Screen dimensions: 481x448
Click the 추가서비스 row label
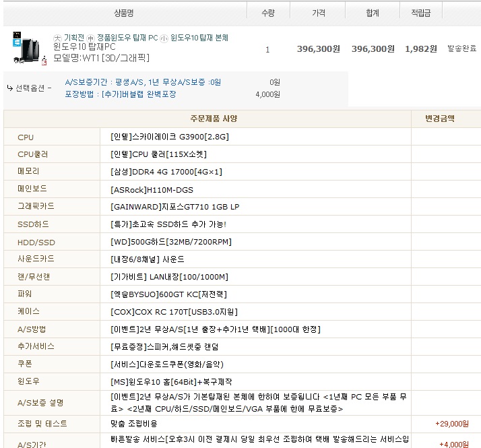pyautogui.click(x=36, y=346)
